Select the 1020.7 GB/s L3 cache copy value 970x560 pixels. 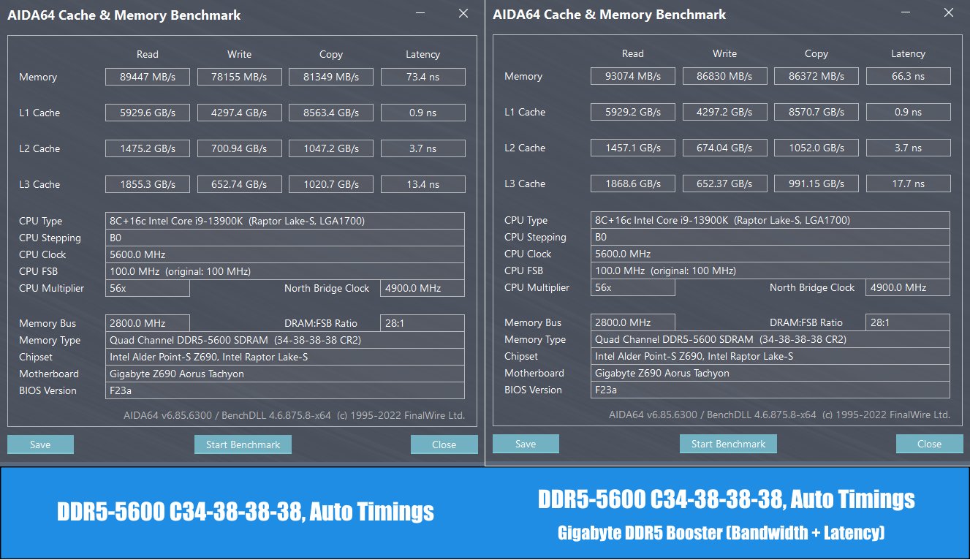tap(331, 184)
